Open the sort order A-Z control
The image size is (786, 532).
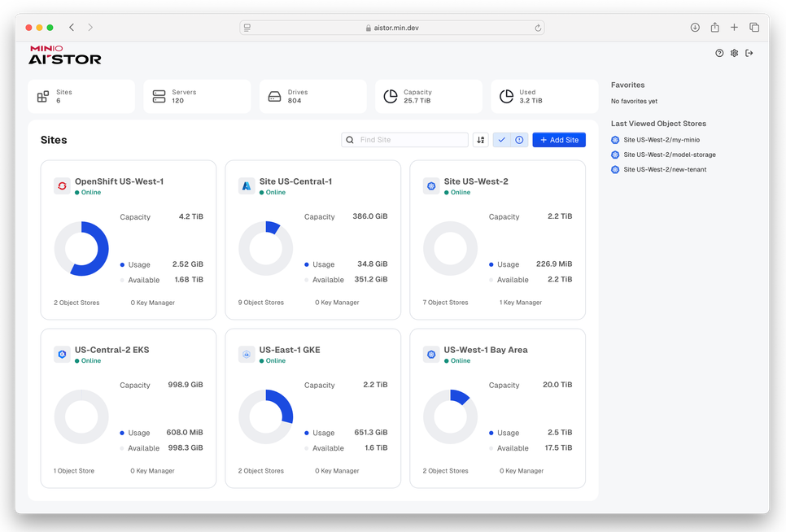481,140
